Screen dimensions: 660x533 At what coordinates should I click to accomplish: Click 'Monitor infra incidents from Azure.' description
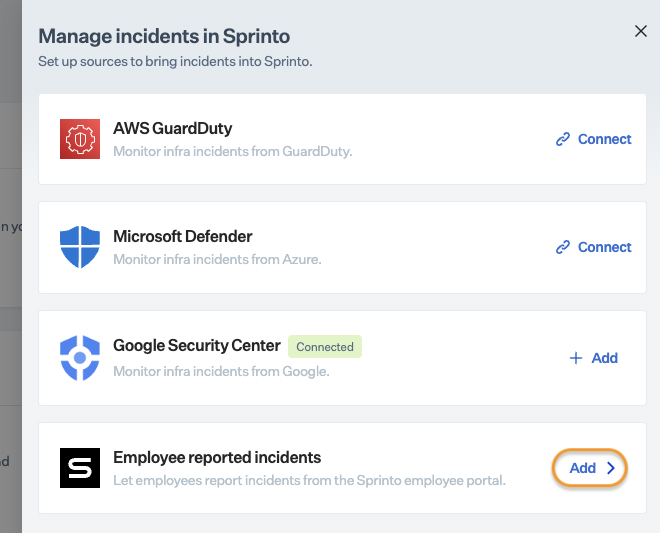(217, 259)
